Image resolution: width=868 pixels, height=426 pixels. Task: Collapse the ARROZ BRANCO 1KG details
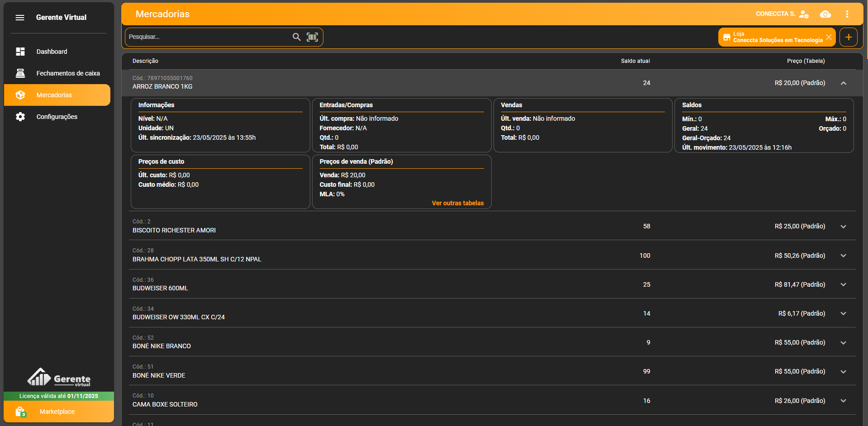(843, 83)
